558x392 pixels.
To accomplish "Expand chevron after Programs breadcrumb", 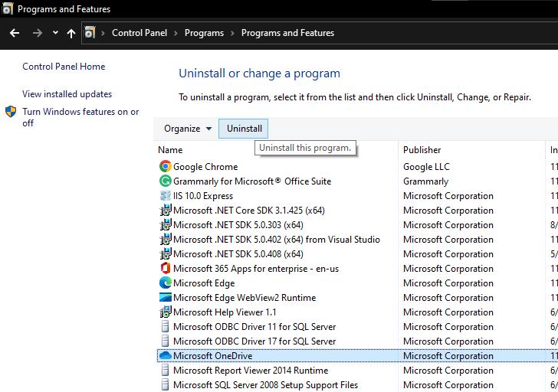I will [x=232, y=33].
